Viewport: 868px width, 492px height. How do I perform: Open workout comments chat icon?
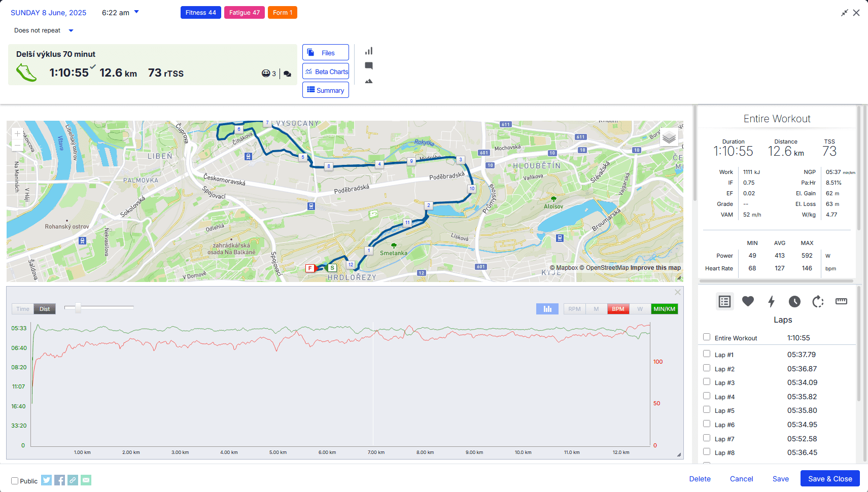coord(288,74)
